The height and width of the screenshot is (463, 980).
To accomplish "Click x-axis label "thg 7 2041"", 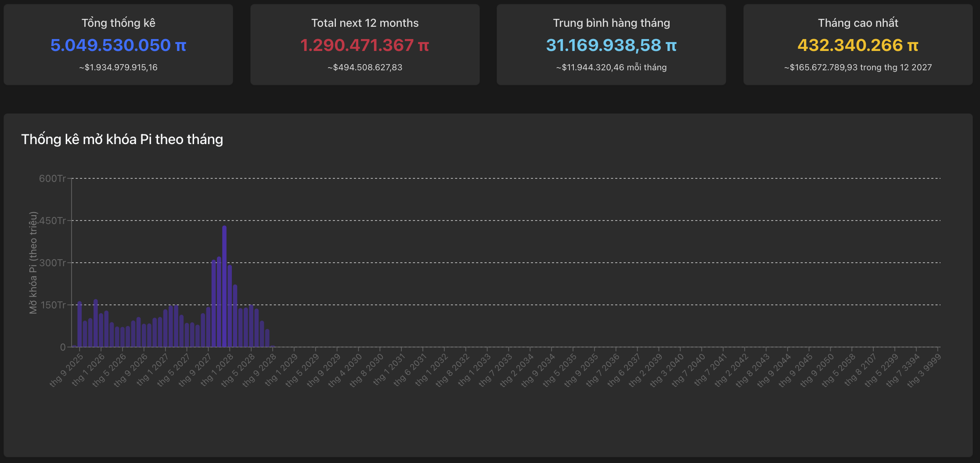I will (x=711, y=370).
